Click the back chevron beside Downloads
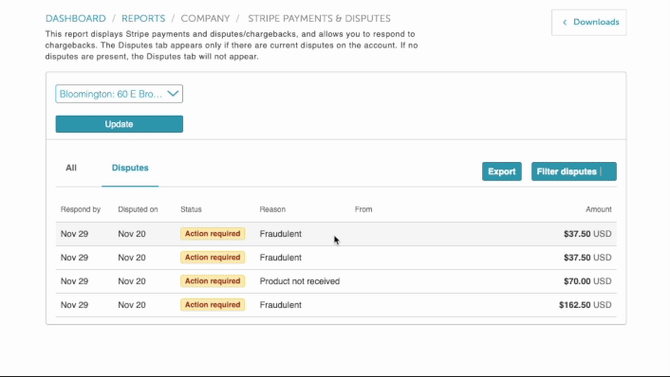Image resolution: width=670 pixels, height=377 pixels. pyautogui.click(x=564, y=22)
